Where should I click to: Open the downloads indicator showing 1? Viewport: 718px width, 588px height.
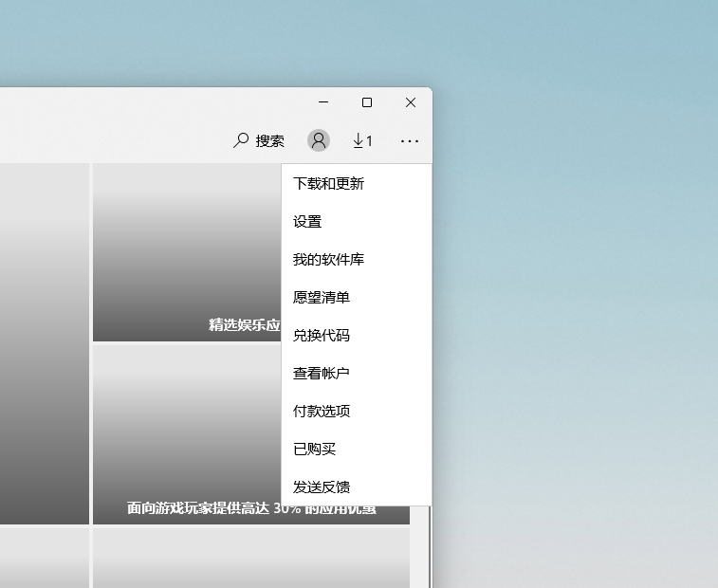(x=362, y=140)
